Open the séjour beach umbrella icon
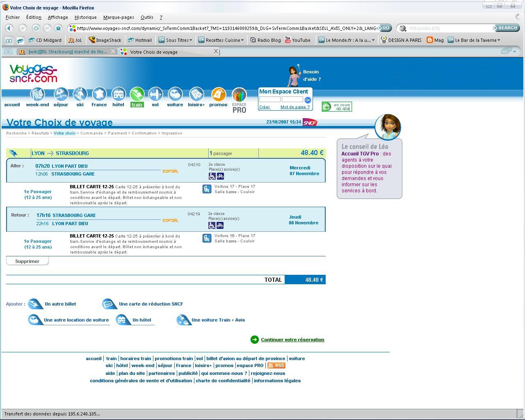525x420 pixels. (61, 94)
